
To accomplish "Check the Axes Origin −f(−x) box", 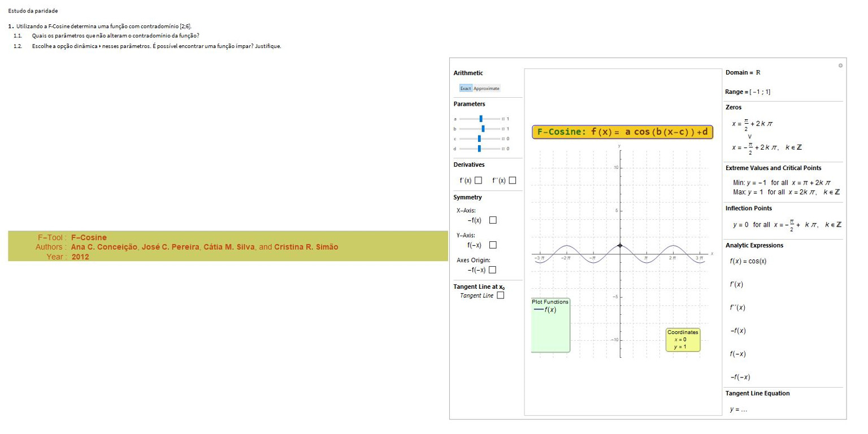I will coord(492,270).
